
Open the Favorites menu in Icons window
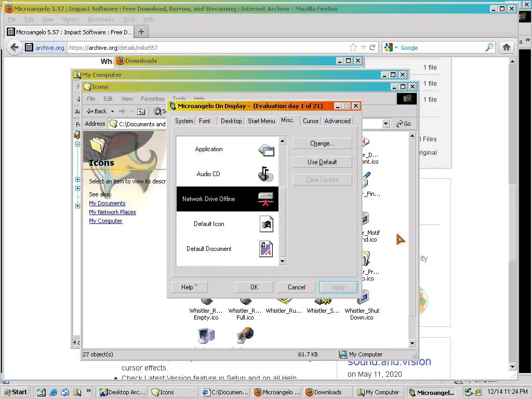click(x=152, y=99)
